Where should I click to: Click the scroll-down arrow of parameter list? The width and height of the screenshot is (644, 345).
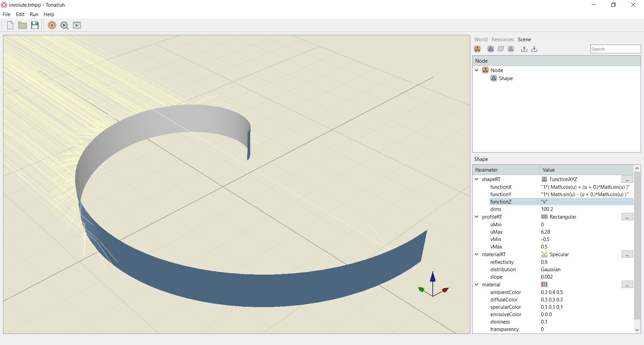[637, 330]
